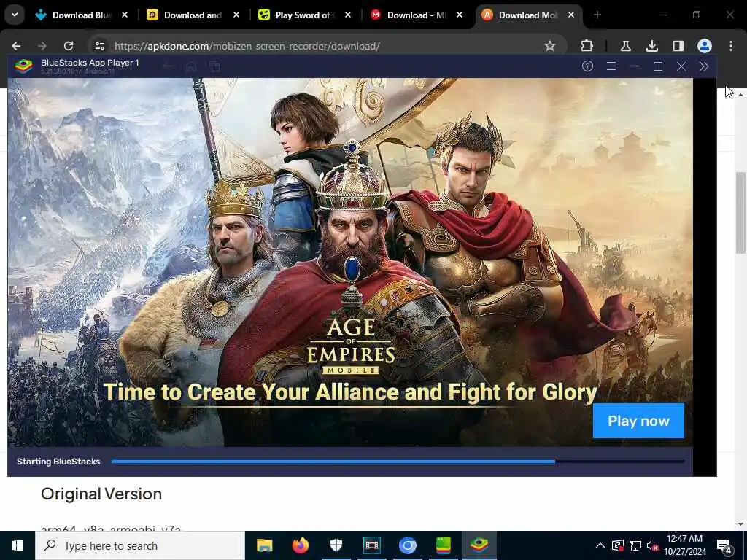Click the browser page vertical scrollbar

pos(741,213)
